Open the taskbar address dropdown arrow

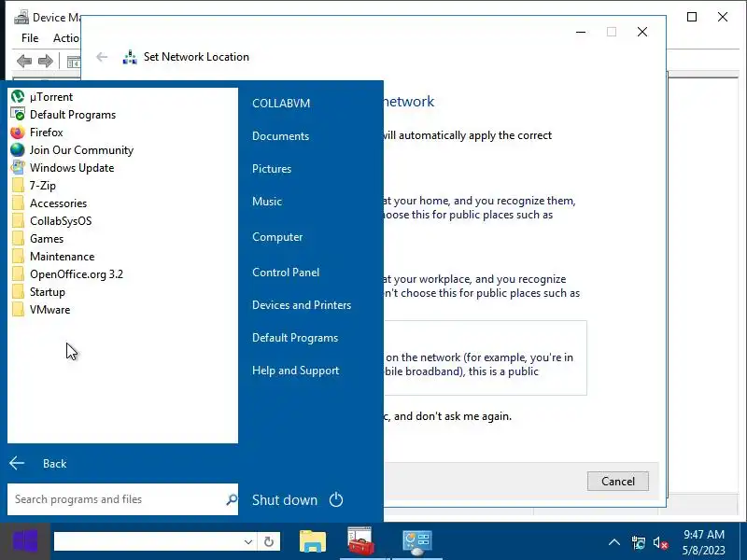click(x=248, y=542)
